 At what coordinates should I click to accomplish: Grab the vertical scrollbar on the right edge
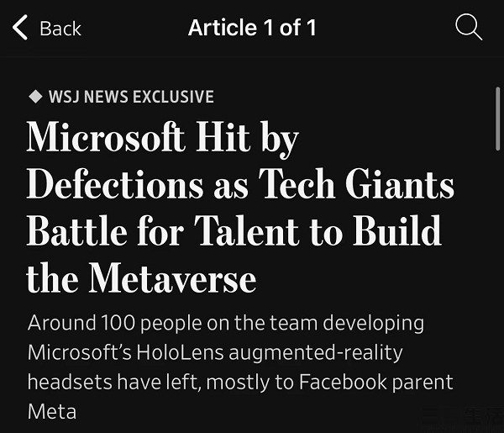coord(497,118)
